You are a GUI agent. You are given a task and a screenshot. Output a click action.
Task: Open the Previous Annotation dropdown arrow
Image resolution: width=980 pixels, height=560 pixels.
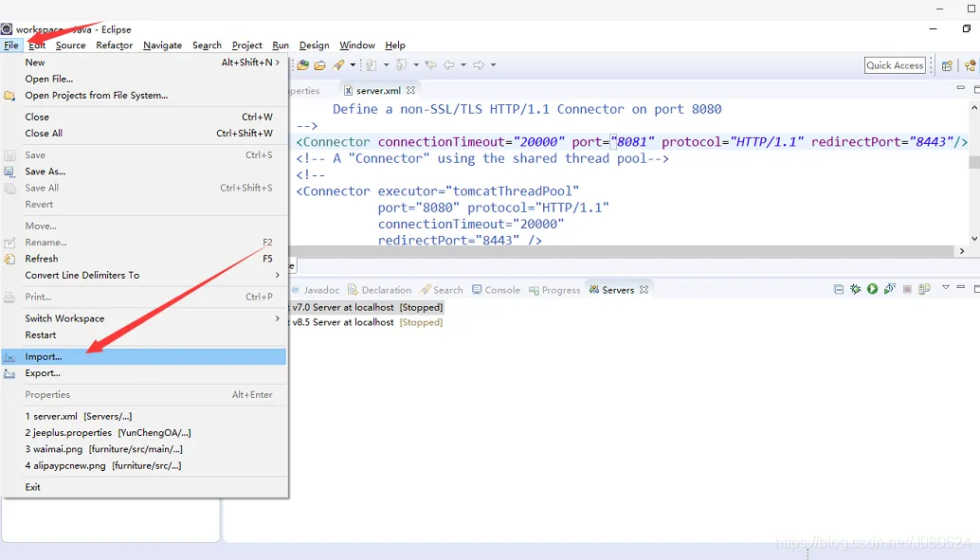click(416, 65)
